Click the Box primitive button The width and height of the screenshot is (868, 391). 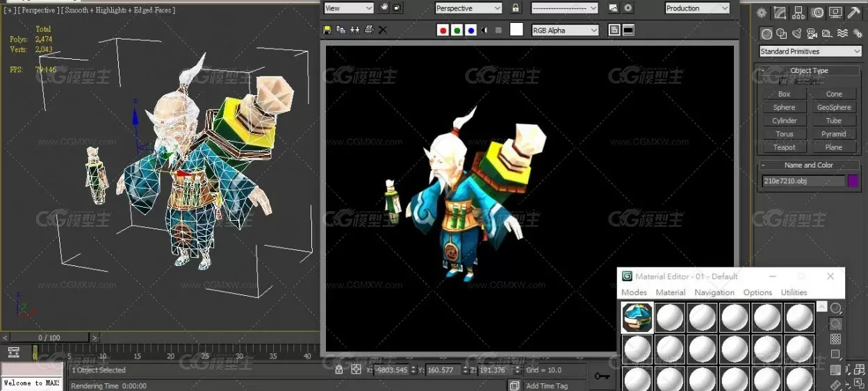point(784,94)
